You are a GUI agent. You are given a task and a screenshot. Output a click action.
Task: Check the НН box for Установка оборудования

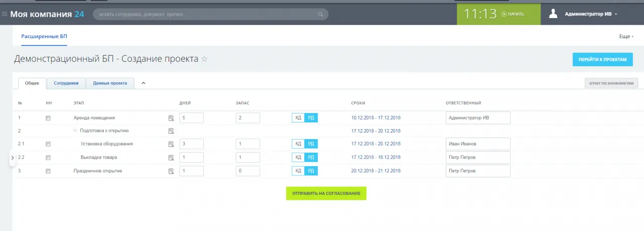pos(48,144)
